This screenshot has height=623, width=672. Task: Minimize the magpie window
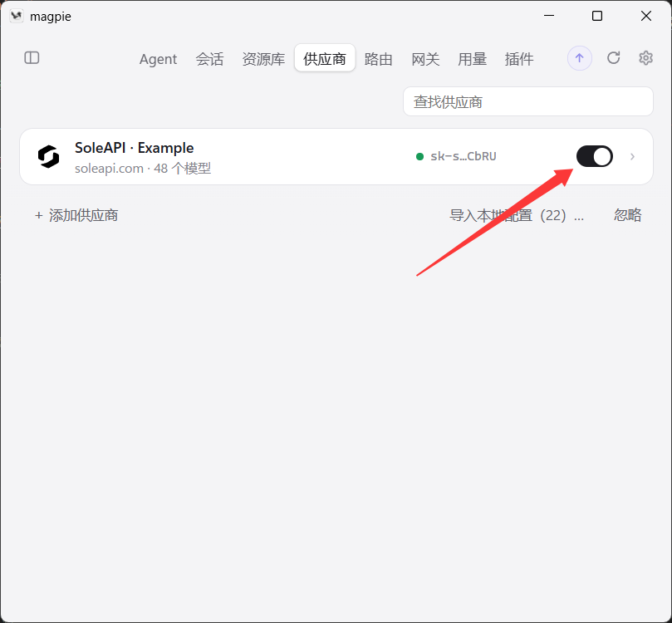pos(548,16)
